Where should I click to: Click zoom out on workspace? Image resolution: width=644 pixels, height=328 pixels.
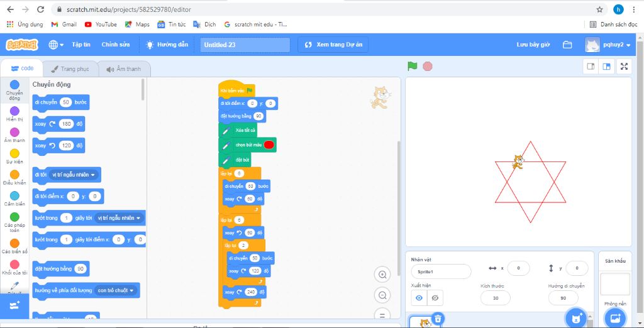click(x=382, y=295)
